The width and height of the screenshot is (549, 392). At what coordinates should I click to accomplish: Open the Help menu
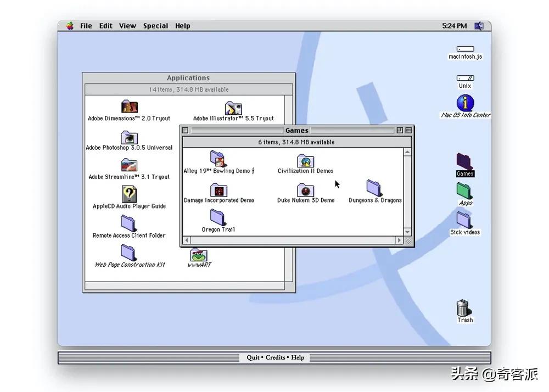tap(182, 26)
